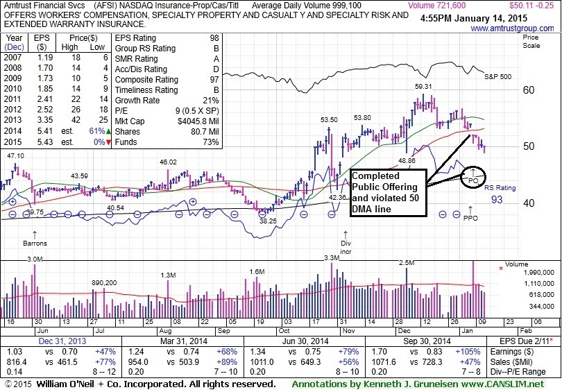Image resolution: width=562 pixels, height=392 pixels.
Task: Select the Sep 30, 2014 quarter header
Action: [x=427, y=341]
